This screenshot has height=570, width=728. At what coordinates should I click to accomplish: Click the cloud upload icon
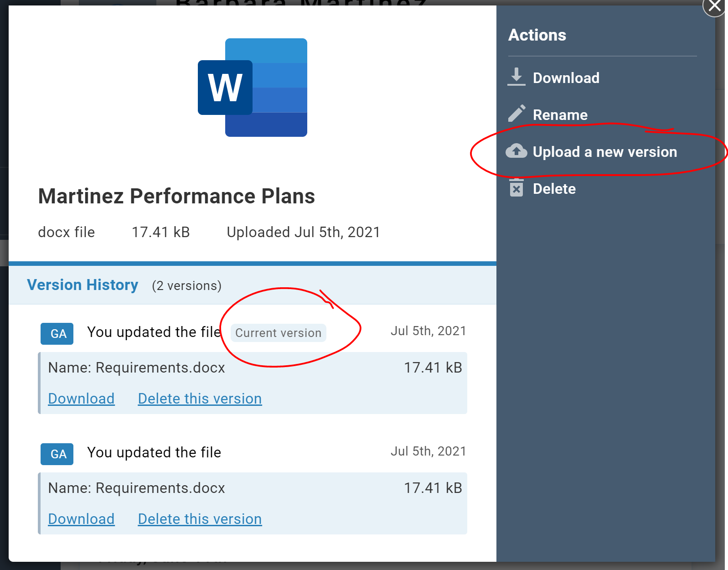click(x=516, y=151)
